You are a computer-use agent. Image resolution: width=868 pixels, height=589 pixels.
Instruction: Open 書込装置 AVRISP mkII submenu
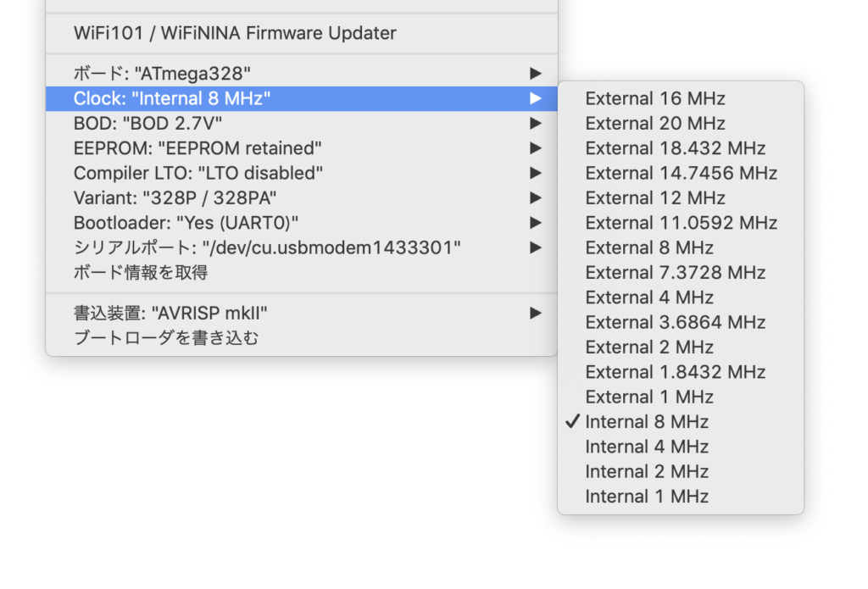point(176,313)
